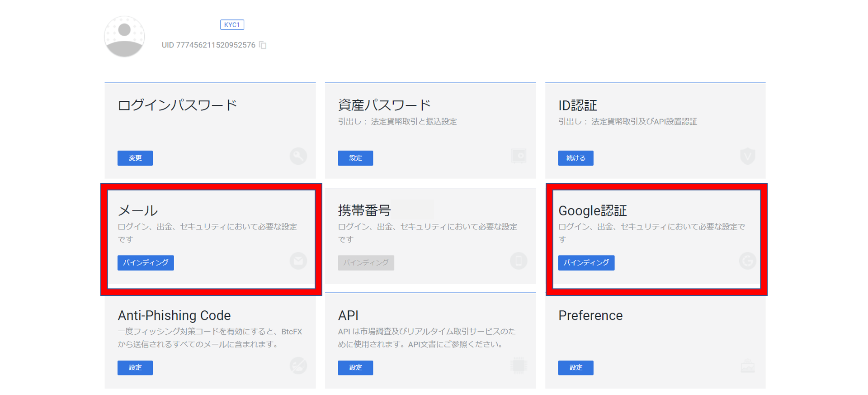Click the UID 777456211520952576 text
Viewport: 868px width, 395px height.
point(208,45)
